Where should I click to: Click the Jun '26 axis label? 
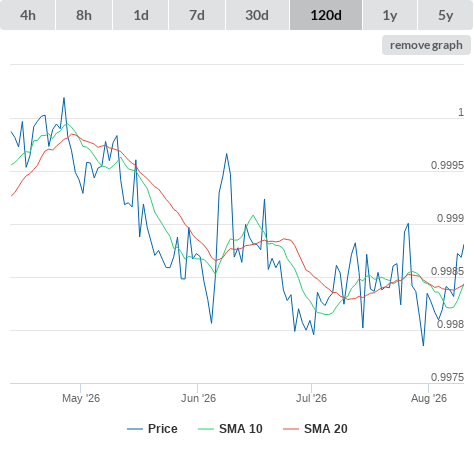point(198,398)
